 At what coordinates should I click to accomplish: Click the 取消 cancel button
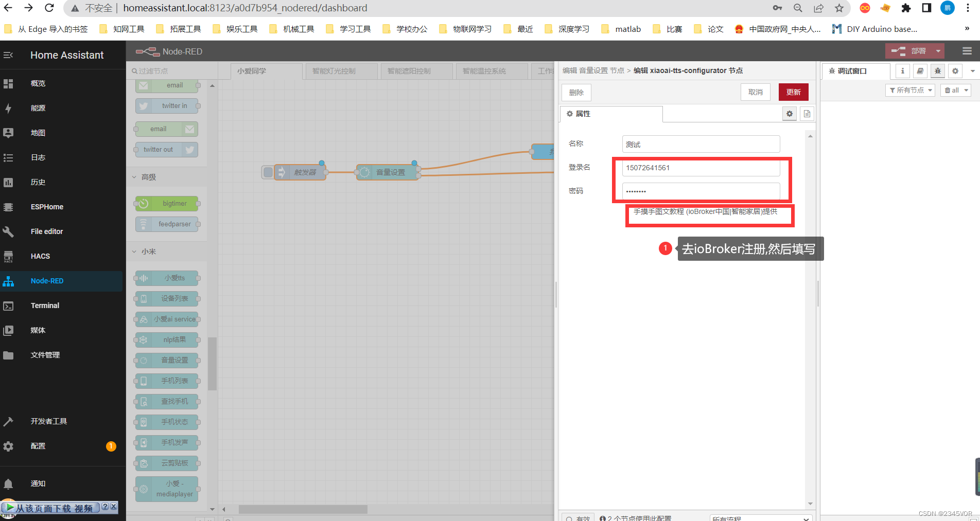pyautogui.click(x=756, y=92)
